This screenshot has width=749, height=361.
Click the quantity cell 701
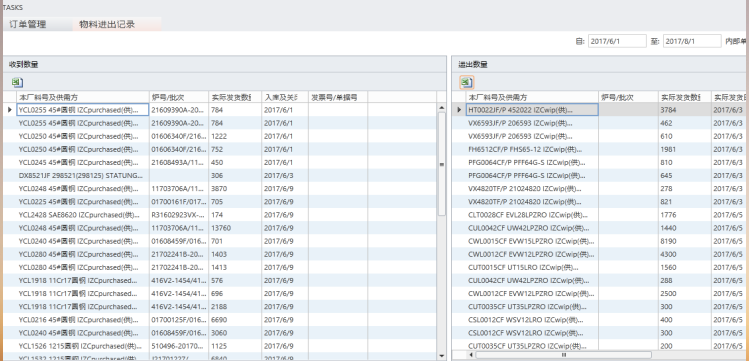235,241
